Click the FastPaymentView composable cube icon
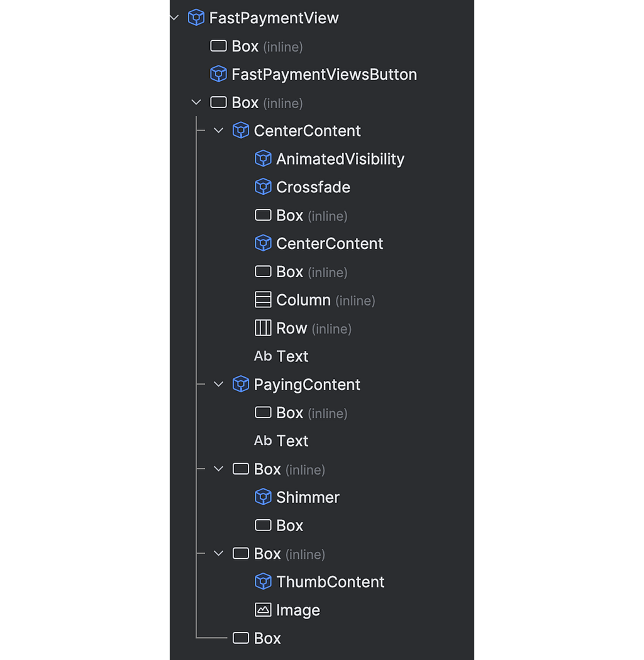The width and height of the screenshot is (644, 660). pos(196,18)
